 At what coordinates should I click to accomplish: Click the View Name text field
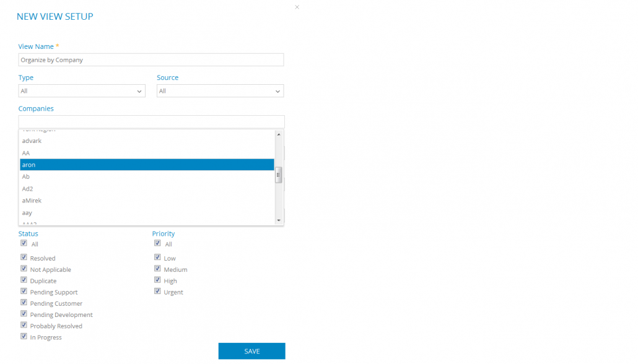151,60
